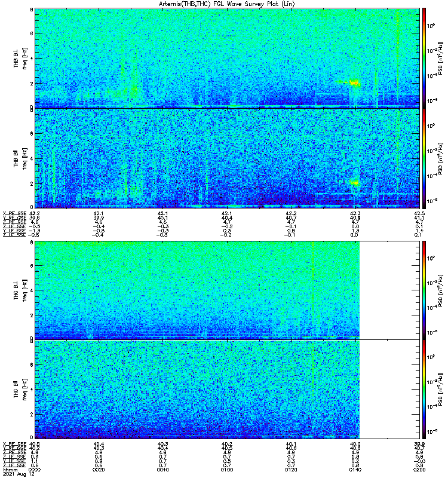This screenshot has width=448, height=478.
Task: Click the THB B∥ panel color bar
Action: (424, 158)
